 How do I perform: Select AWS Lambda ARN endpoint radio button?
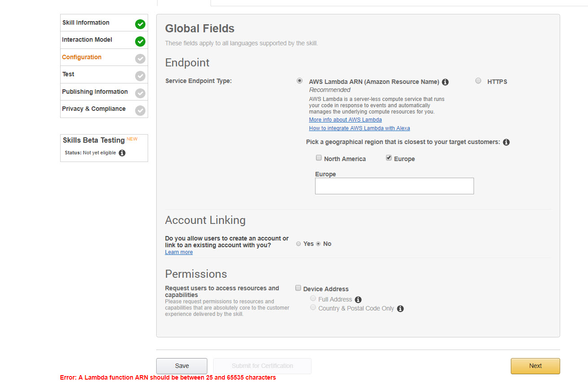coord(299,81)
